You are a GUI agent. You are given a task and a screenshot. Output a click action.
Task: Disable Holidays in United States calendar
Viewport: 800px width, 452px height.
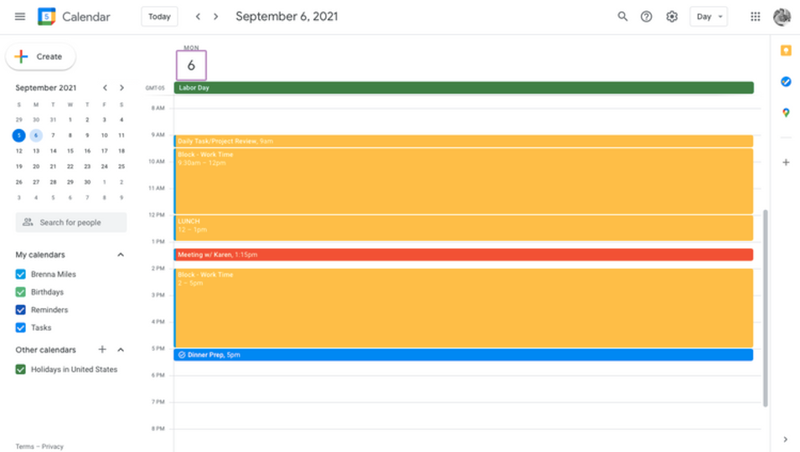point(20,369)
